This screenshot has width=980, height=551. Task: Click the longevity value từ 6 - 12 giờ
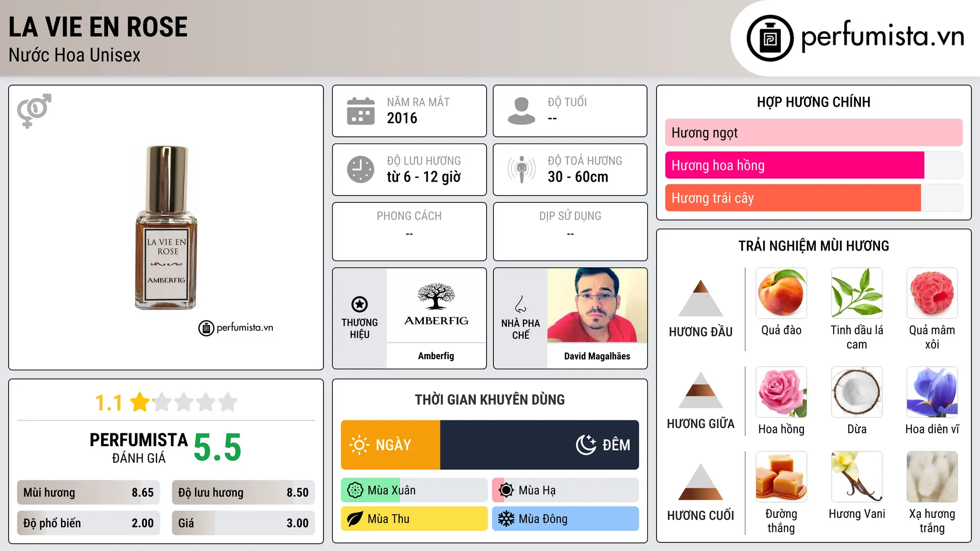click(424, 177)
